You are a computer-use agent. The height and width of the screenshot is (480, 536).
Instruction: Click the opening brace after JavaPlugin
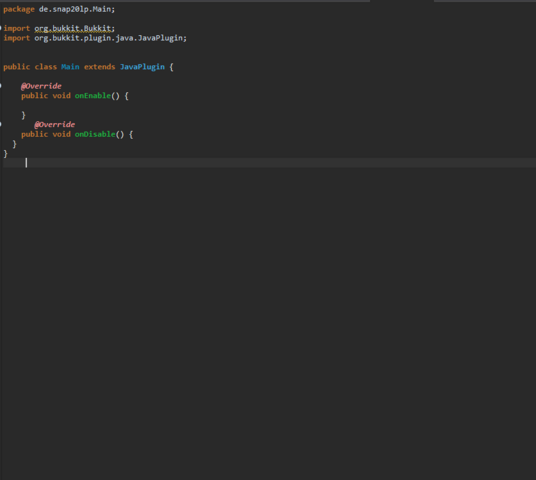click(171, 67)
